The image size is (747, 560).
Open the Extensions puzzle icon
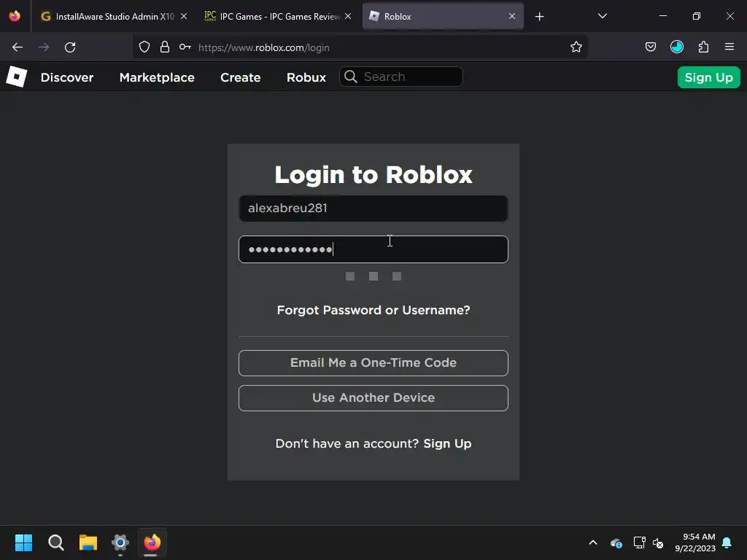pos(703,47)
